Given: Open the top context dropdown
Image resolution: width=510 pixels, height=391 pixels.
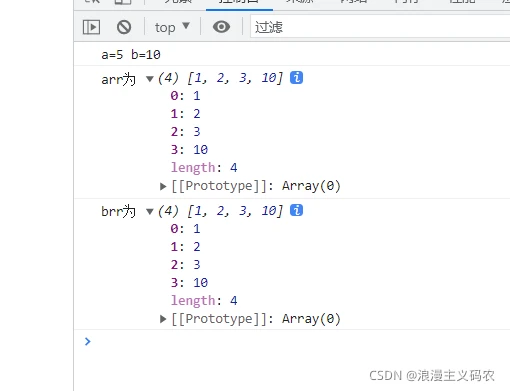Looking at the screenshot, I should [x=172, y=27].
